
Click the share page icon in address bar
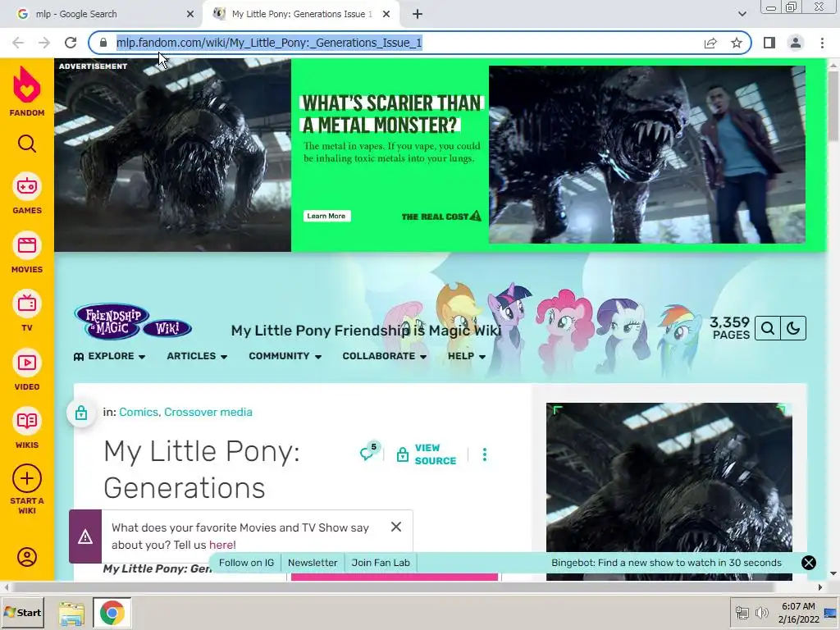[x=710, y=43]
